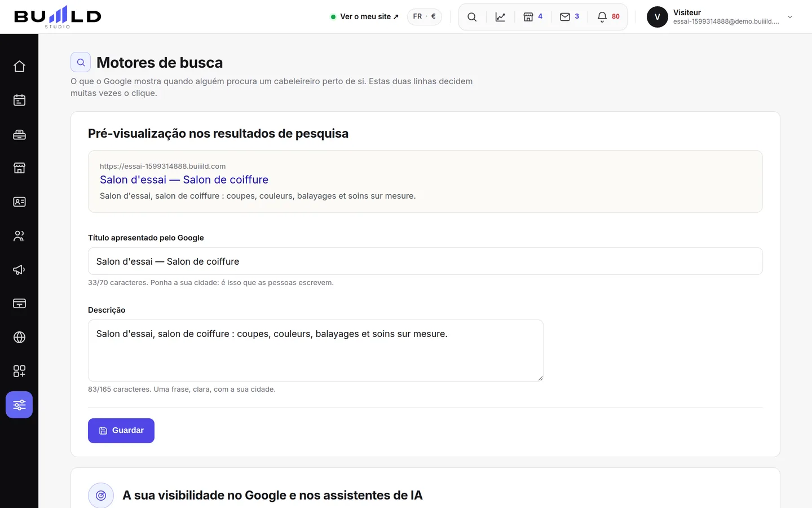Open the statistics chart icon in the top bar
This screenshot has width=812, height=508.
[500, 17]
